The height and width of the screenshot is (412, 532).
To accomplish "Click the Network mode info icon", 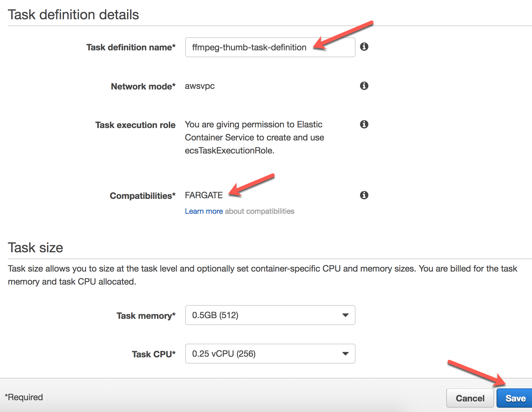I will coord(364,86).
